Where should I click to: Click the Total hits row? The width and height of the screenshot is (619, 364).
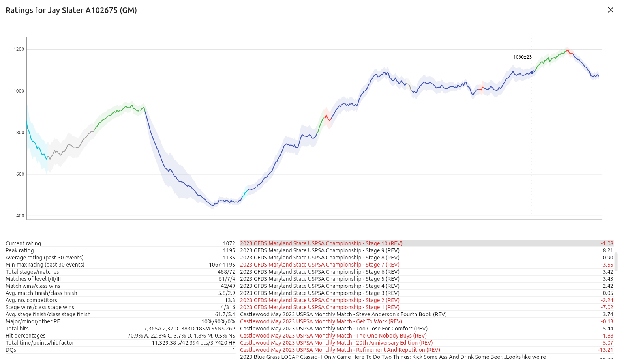pos(120,329)
